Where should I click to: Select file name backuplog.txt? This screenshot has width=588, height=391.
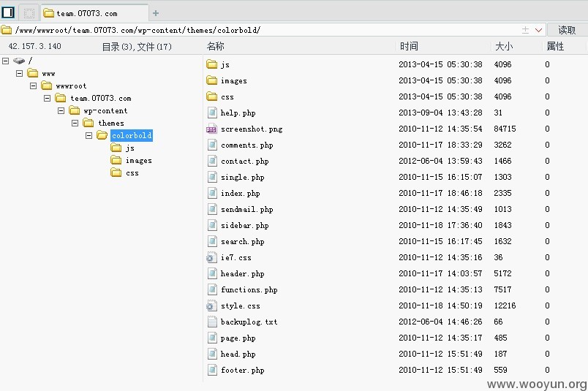coord(249,322)
